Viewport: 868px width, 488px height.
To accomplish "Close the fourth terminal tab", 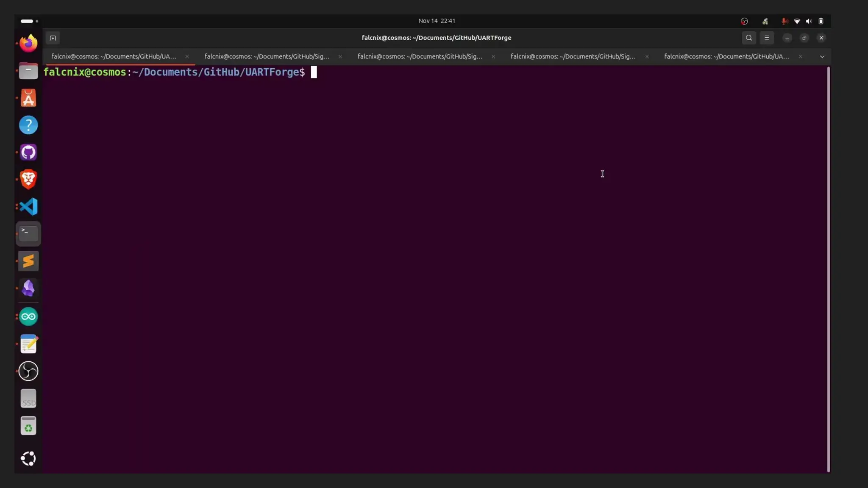I will [647, 57].
